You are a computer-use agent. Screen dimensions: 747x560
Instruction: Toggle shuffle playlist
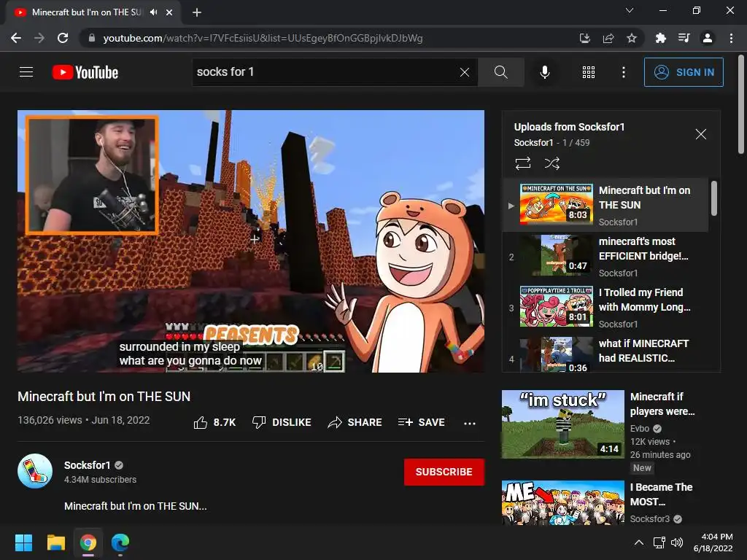coord(551,163)
